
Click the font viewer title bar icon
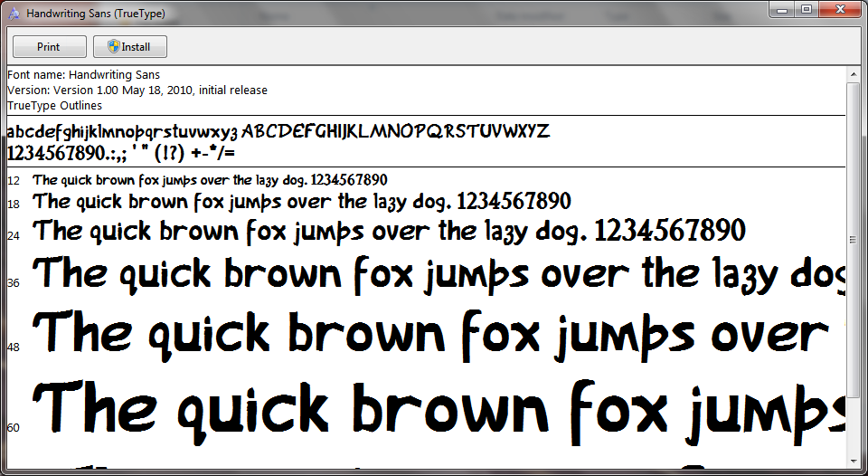pos(14,14)
